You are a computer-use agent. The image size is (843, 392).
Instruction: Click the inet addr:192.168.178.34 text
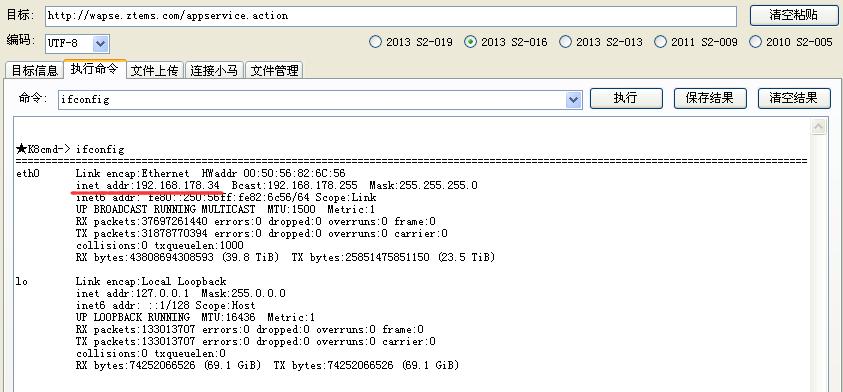(x=147, y=186)
